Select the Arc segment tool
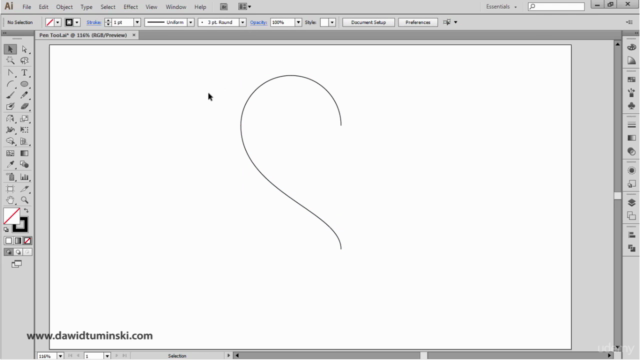The image size is (640, 360). point(10,84)
